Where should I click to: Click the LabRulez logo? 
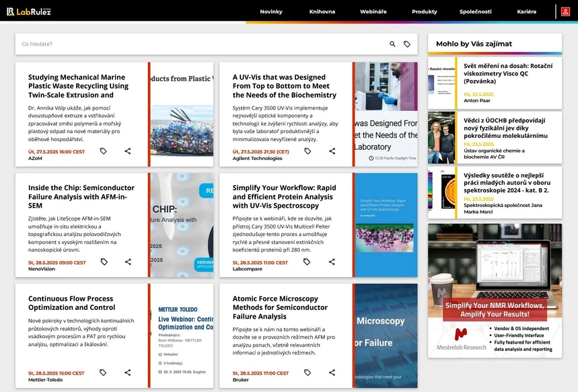[29, 11]
